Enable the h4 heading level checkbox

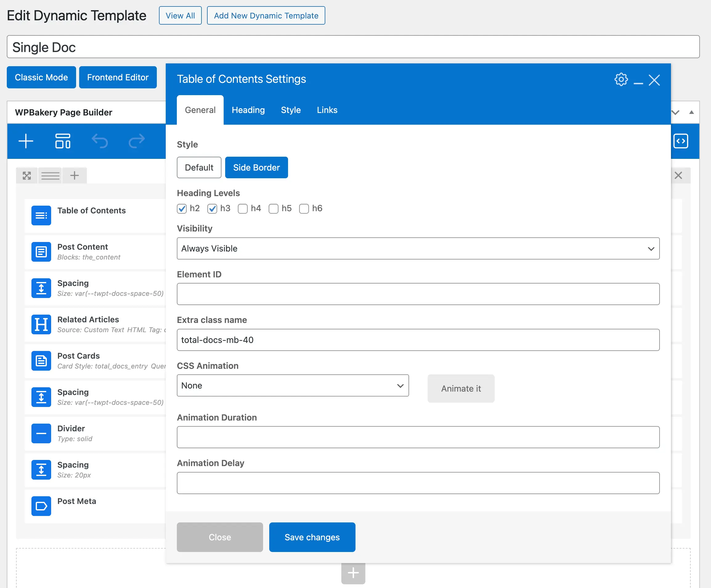tap(243, 209)
